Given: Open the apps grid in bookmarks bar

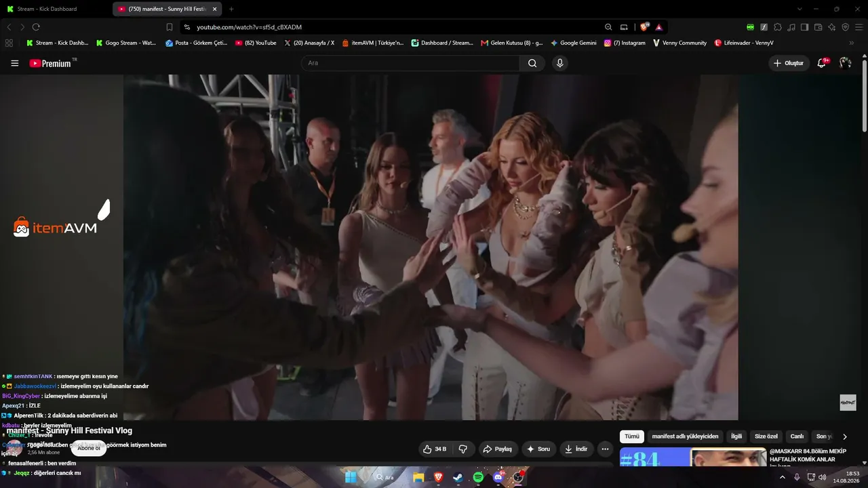Looking at the screenshot, I should point(9,43).
